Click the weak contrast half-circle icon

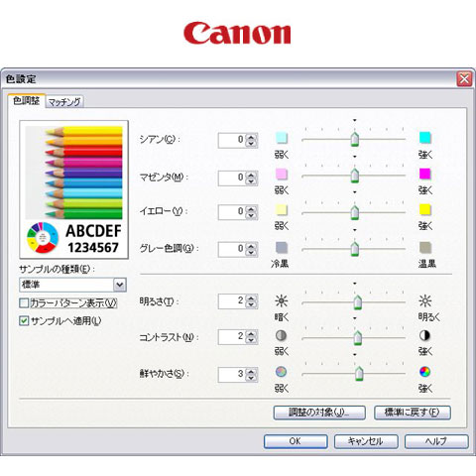tap(281, 336)
